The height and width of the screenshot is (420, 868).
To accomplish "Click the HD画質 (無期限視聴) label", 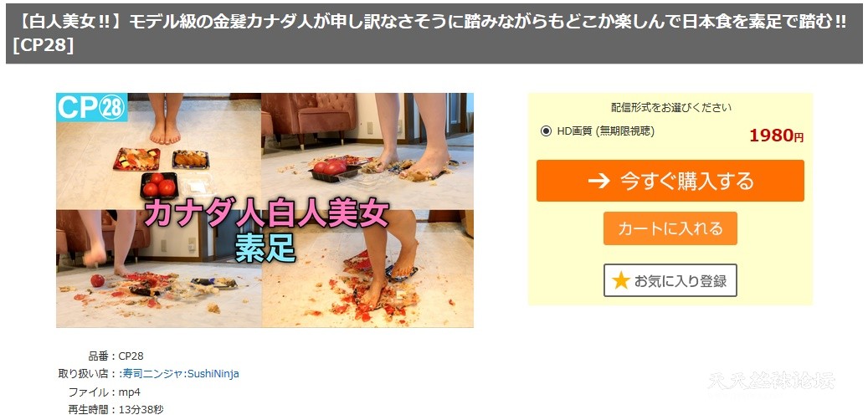I will (x=605, y=131).
